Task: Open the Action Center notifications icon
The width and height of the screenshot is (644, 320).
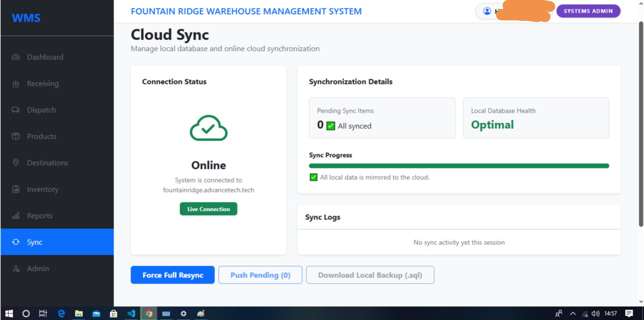Action: click(629, 313)
